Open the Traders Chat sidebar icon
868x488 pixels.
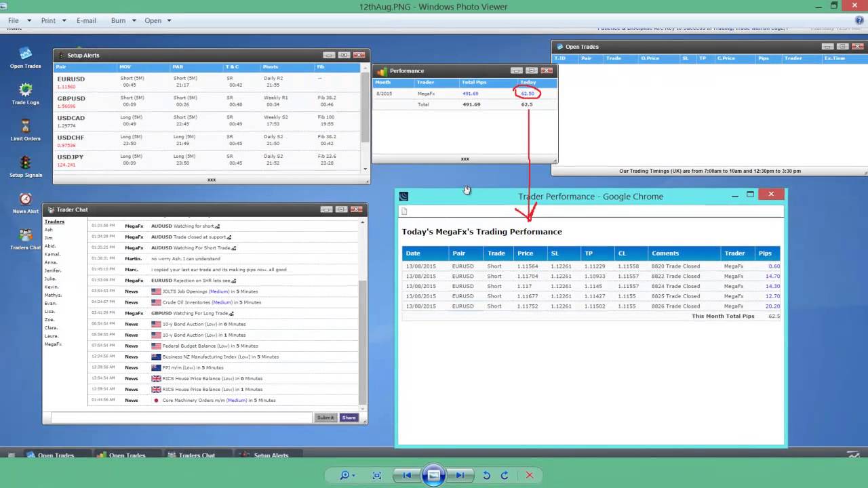point(25,235)
